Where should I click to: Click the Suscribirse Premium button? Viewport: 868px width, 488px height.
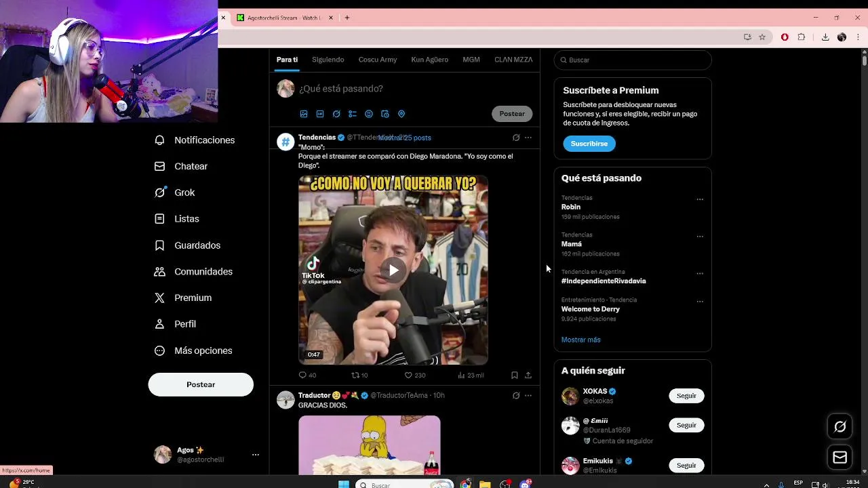click(x=589, y=144)
